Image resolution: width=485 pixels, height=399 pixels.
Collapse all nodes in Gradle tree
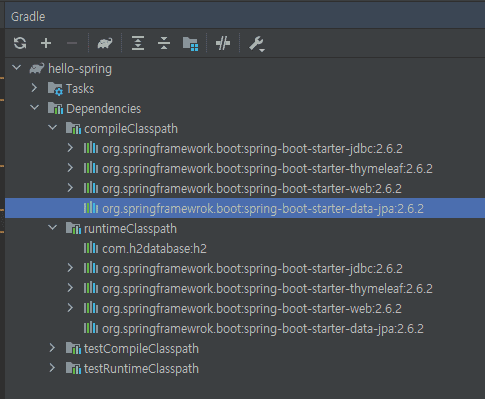click(164, 43)
